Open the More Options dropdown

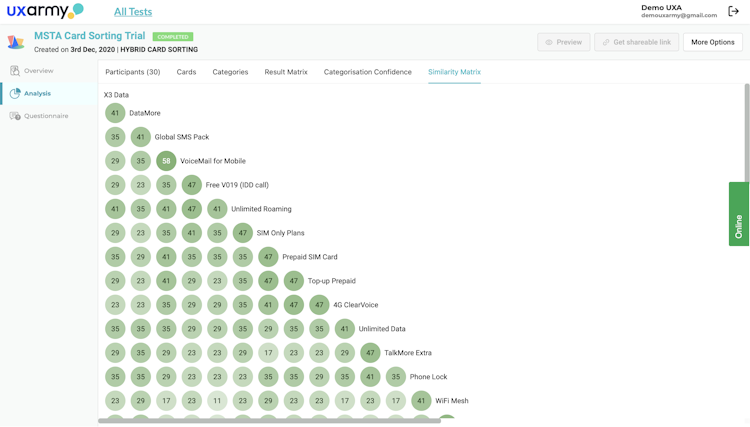point(712,42)
